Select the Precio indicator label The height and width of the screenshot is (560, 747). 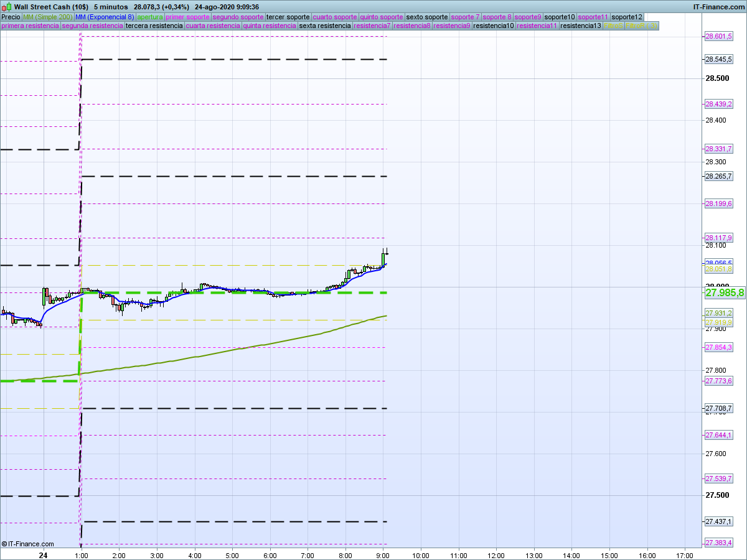click(x=11, y=17)
